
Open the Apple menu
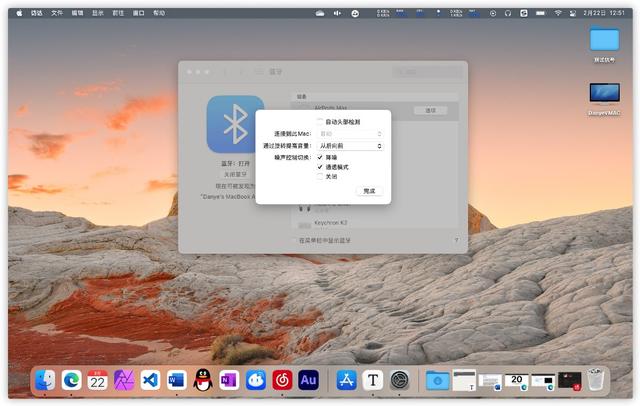[19, 13]
